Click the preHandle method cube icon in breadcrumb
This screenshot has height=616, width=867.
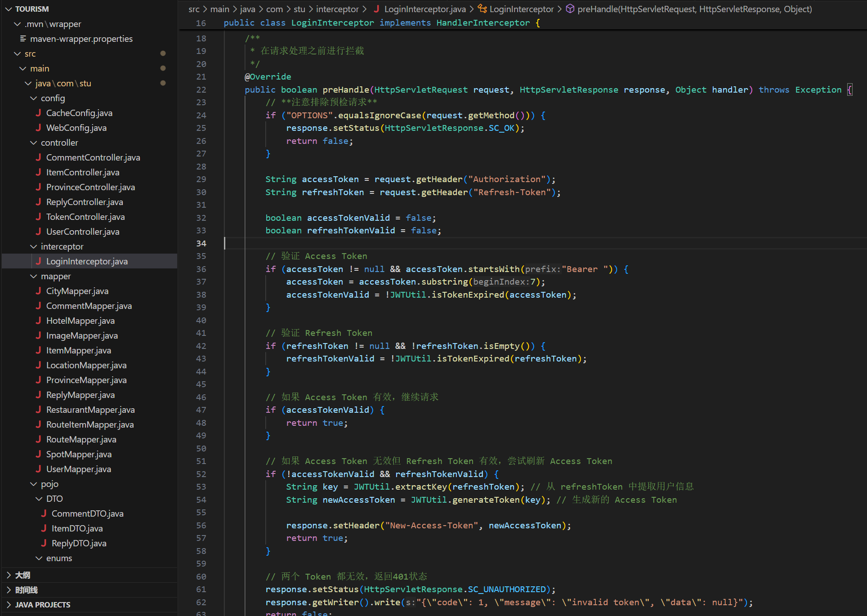coord(570,9)
